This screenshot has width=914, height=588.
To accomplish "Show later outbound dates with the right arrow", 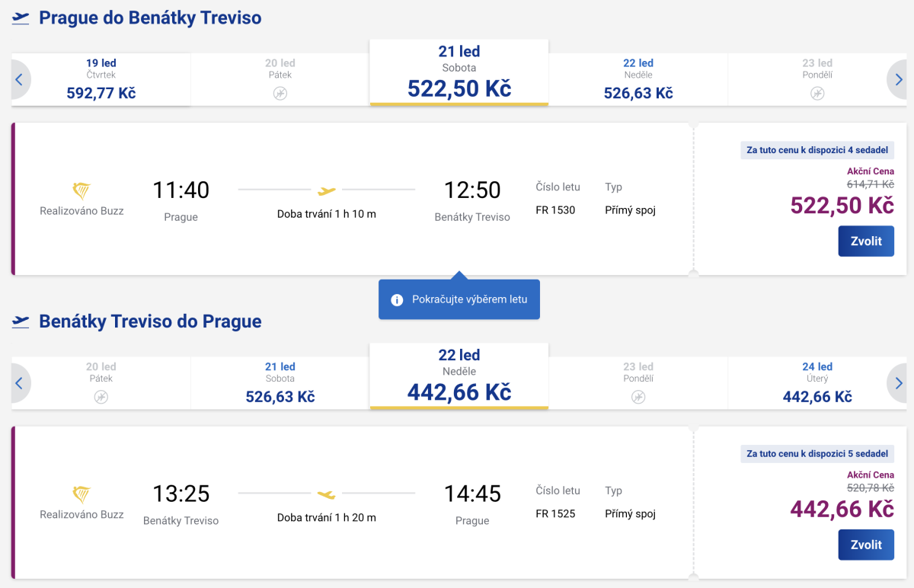I will (x=899, y=79).
